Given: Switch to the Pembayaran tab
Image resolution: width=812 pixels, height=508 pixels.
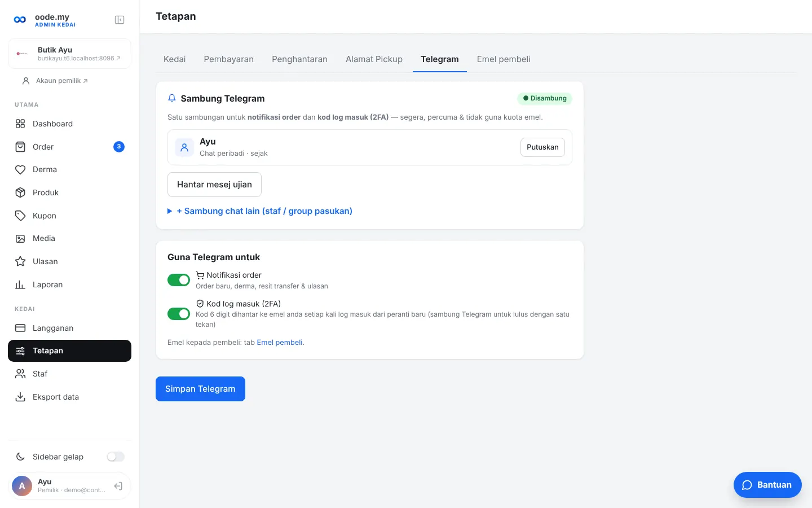Looking at the screenshot, I should (x=229, y=59).
